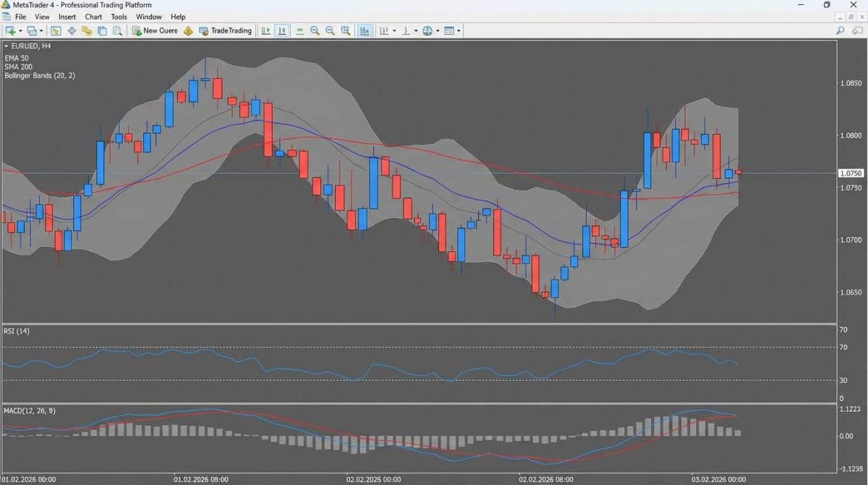
Task: Click the gold dollar diamond icon
Action: [x=188, y=30]
